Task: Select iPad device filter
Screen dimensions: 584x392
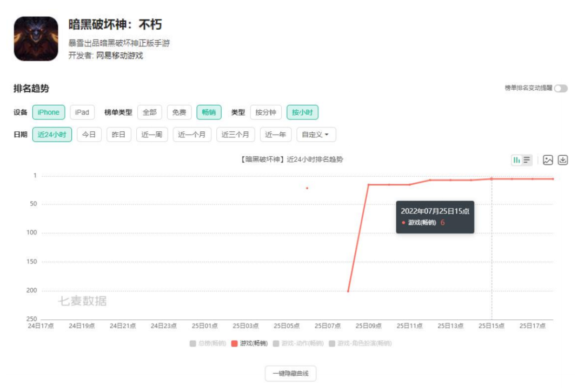Action: point(82,112)
